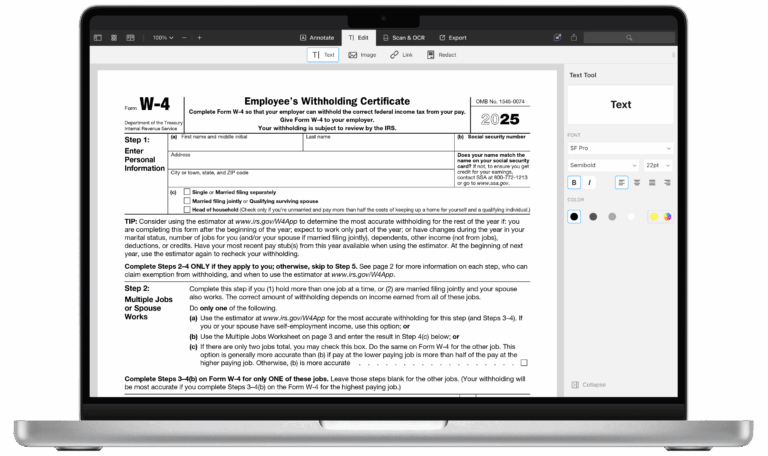This screenshot has width=768, height=456.
Task: Toggle the sidebar panel icon
Action: click(98, 38)
